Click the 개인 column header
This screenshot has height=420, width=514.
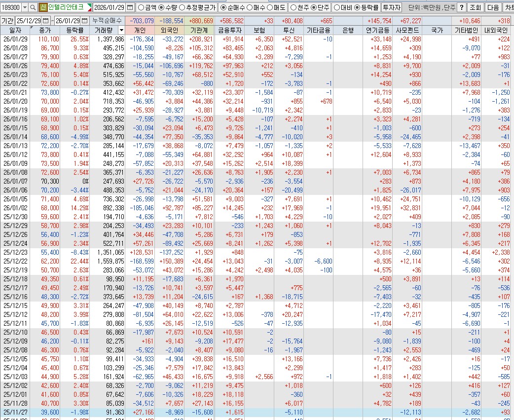coord(140,31)
